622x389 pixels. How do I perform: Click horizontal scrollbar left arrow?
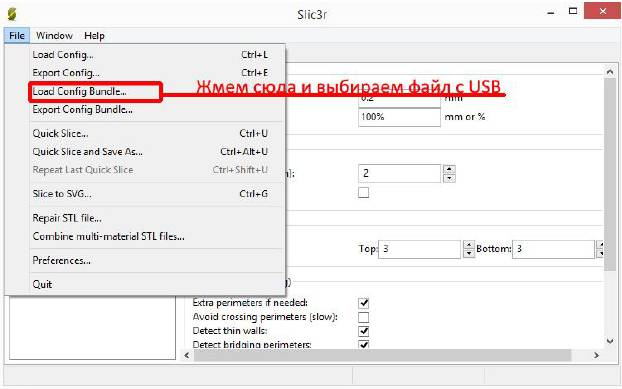point(187,355)
